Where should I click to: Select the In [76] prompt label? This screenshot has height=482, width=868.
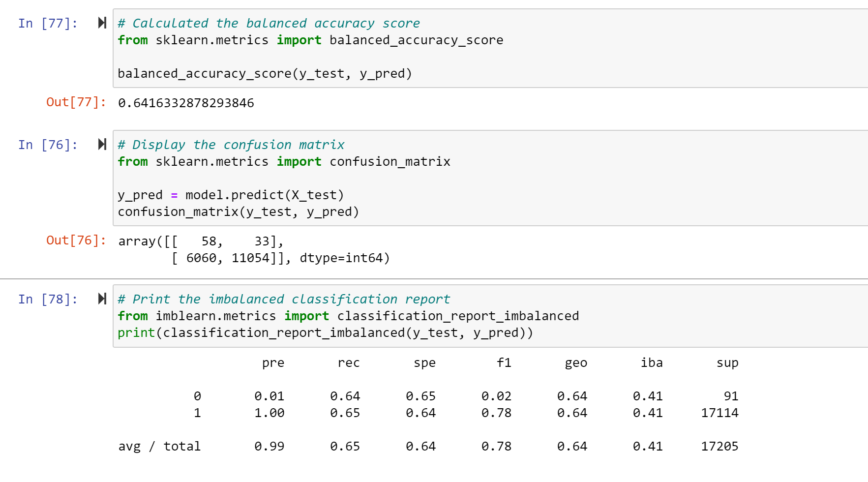click(x=48, y=145)
